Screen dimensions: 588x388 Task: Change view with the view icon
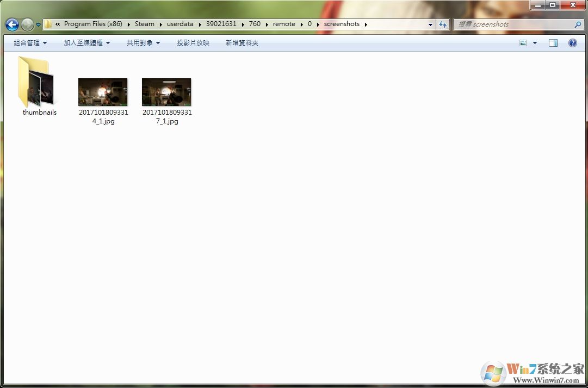point(523,43)
